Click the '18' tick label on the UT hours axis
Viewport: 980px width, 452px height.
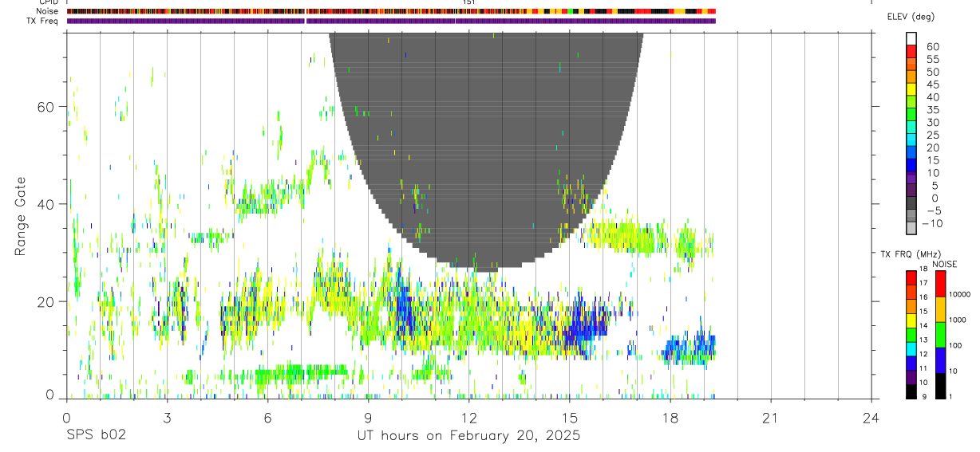[x=670, y=417]
